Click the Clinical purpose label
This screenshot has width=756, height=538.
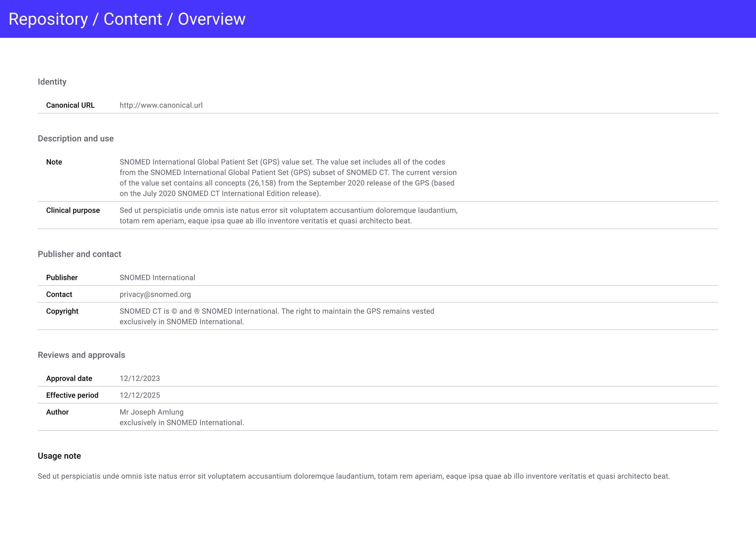click(73, 210)
